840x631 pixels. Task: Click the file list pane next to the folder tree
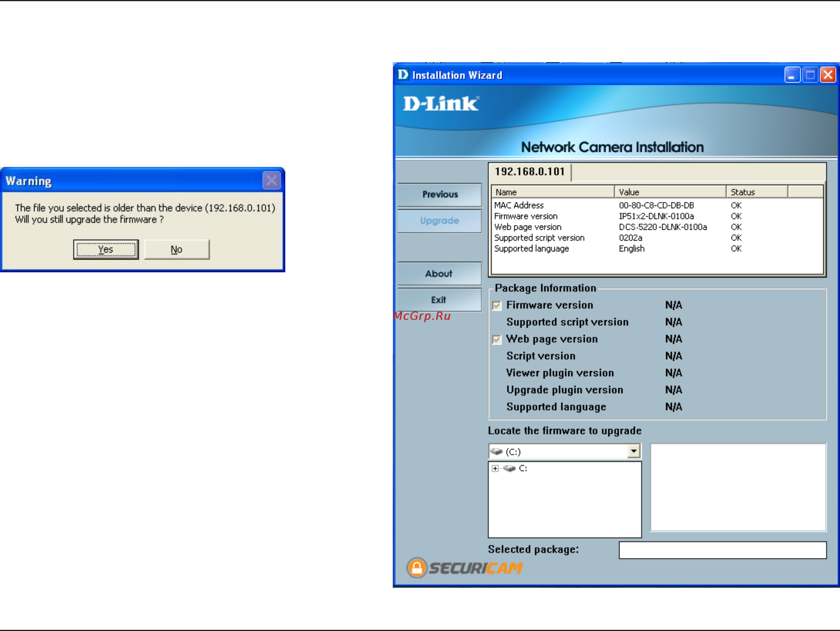pos(738,487)
